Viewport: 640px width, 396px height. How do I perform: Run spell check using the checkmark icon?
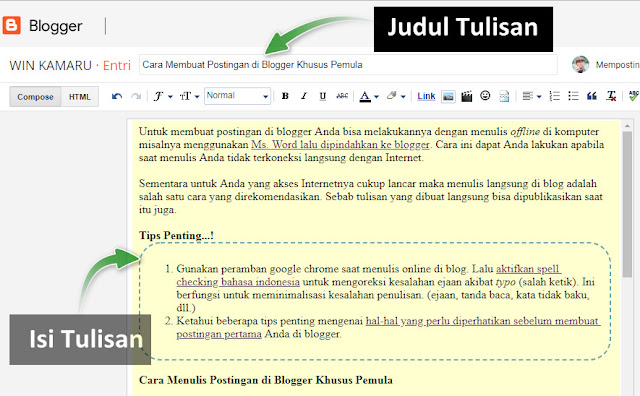pyautogui.click(x=633, y=96)
